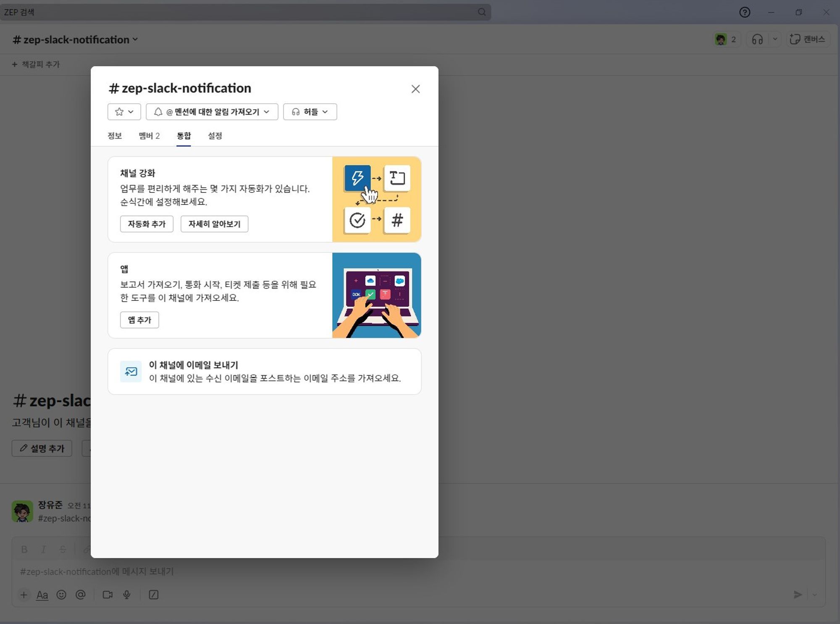Close the channel details dialog
Screen dimensions: 840x624
click(x=415, y=89)
